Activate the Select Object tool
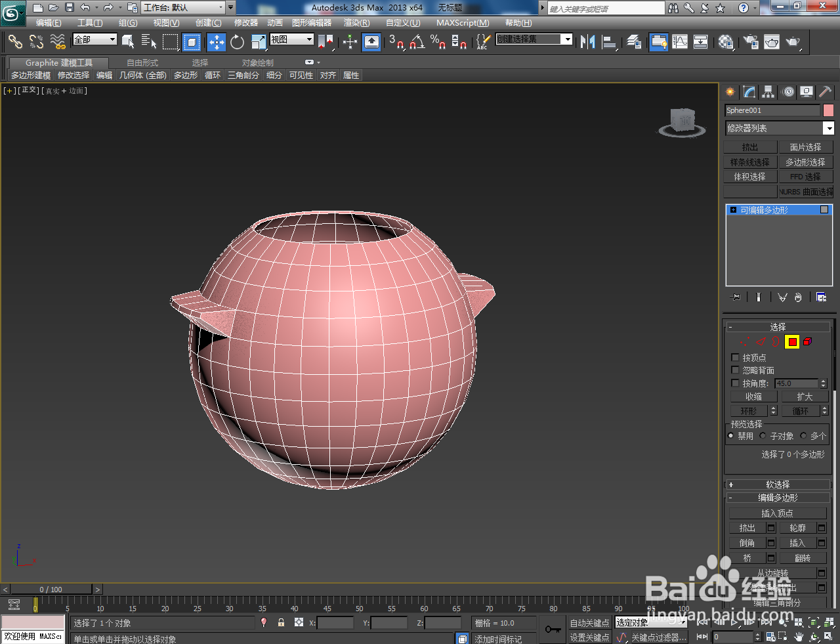 (128, 42)
